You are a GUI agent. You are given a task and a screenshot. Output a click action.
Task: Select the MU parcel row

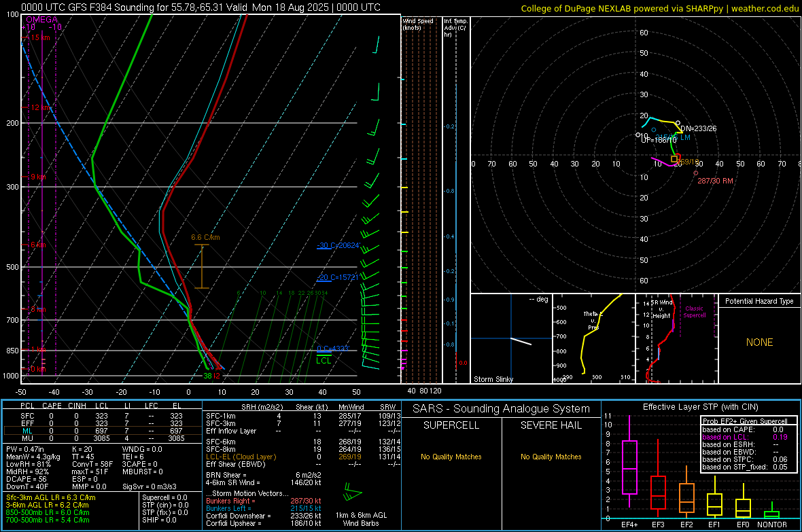[103, 438]
